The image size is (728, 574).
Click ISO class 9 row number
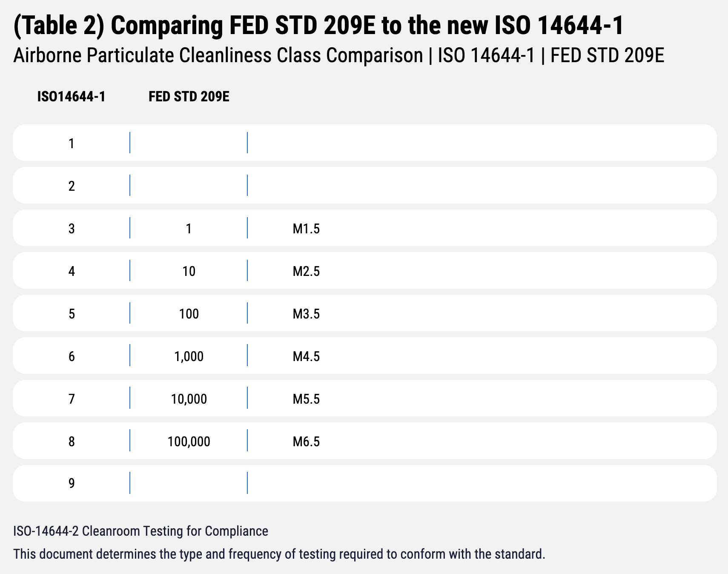coord(72,483)
